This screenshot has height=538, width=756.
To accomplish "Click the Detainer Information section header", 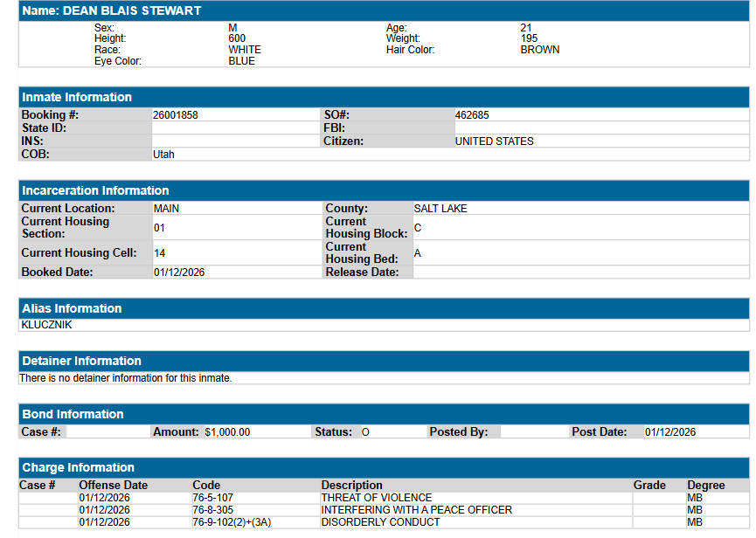I will 81,361.
